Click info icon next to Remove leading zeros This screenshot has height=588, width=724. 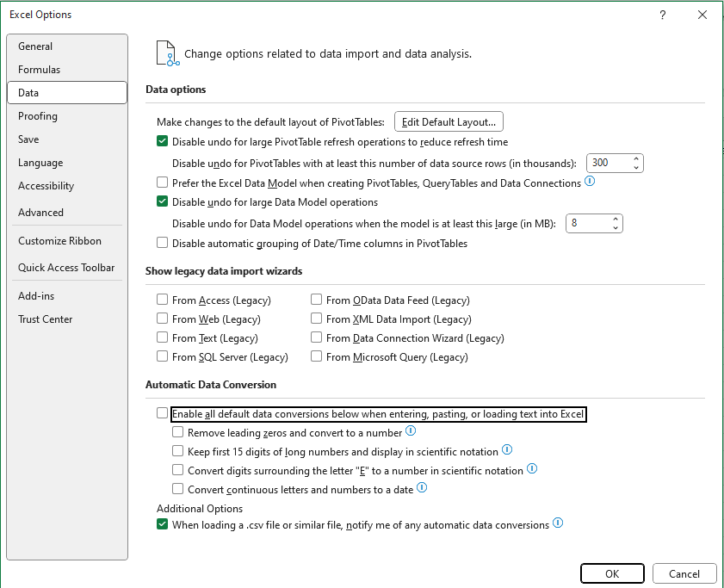(x=411, y=431)
